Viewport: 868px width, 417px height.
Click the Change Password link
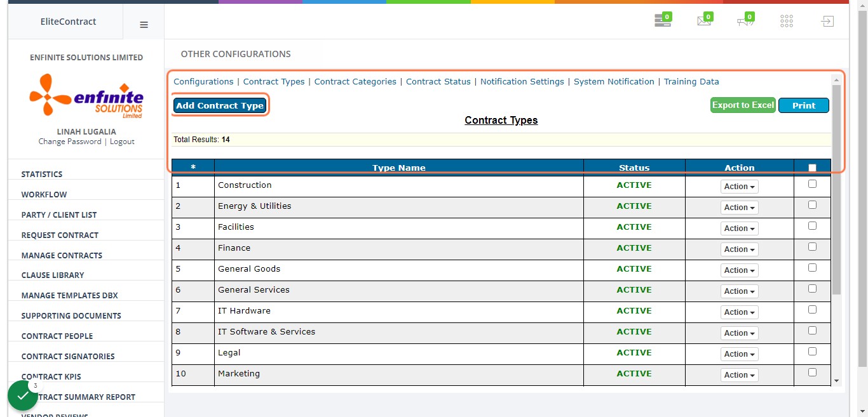(x=70, y=142)
